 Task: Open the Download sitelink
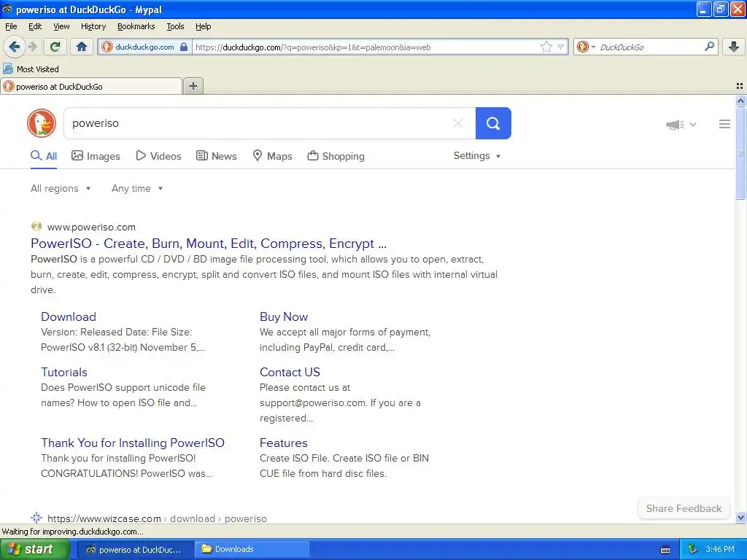69,316
